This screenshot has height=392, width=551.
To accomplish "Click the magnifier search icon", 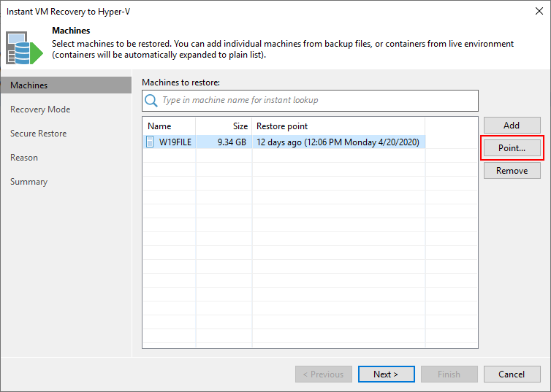I will (x=151, y=100).
